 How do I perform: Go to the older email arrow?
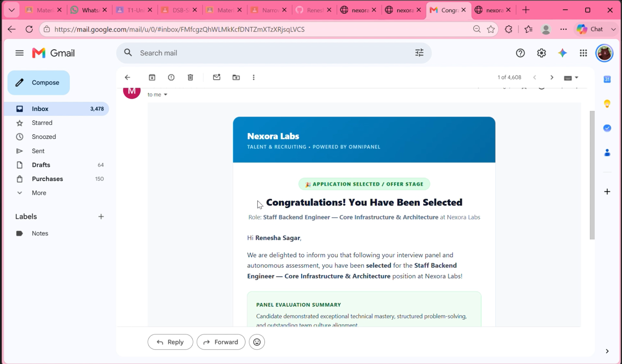coord(552,77)
